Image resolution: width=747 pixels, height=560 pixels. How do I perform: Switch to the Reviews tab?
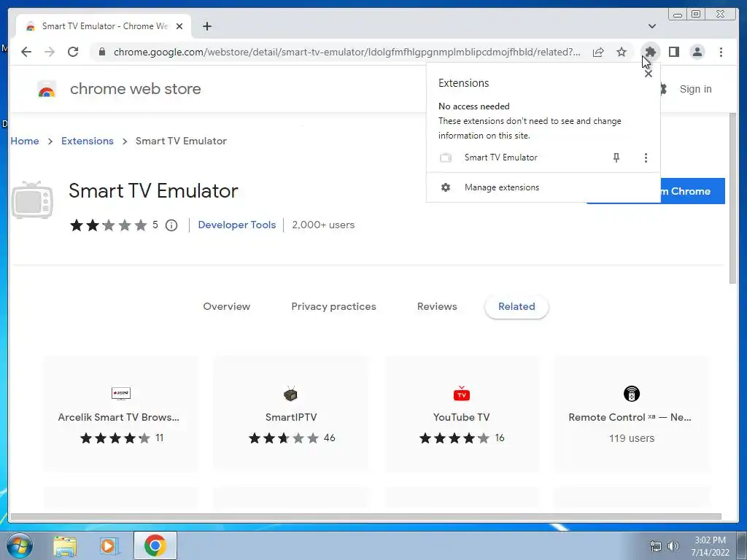(437, 307)
